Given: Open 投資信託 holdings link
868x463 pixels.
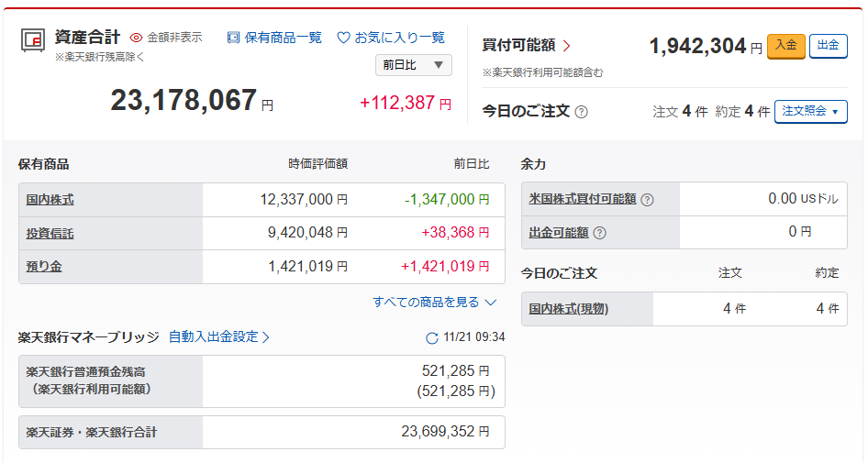Looking at the screenshot, I should [50, 234].
